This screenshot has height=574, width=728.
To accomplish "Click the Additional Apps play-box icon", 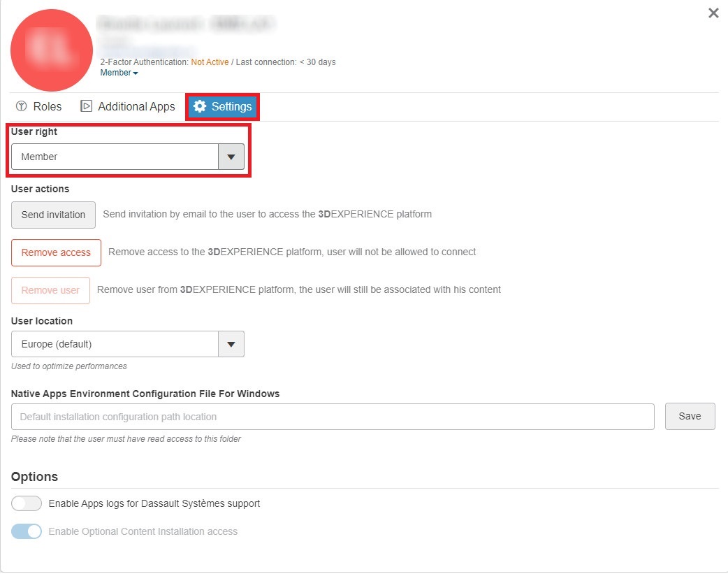I will pyautogui.click(x=87, y=106).
